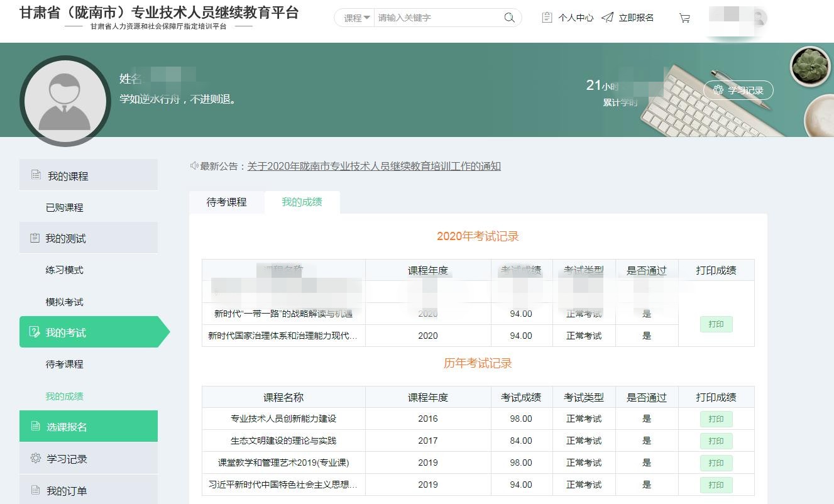Open 模拟考试 in the sidebar
Viewport: 834px width, 504px height.
[64, 302]
